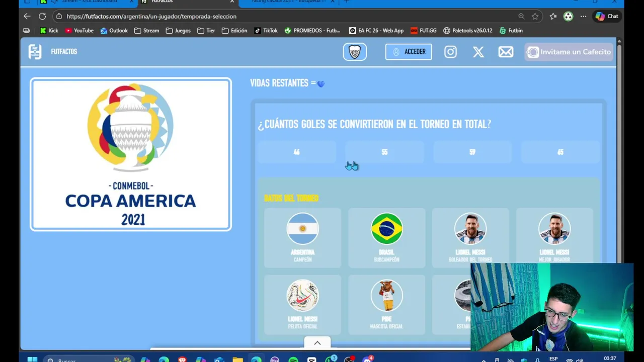Open the Copilot Chat button
This screenshot has width=644, height=362.
tap(607, 16)
